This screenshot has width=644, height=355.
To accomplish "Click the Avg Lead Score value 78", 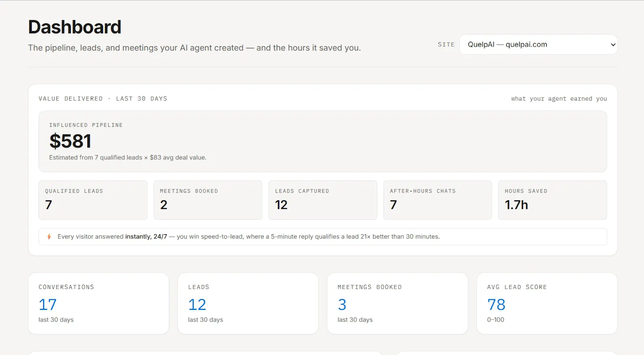I will tap(496, 305).
